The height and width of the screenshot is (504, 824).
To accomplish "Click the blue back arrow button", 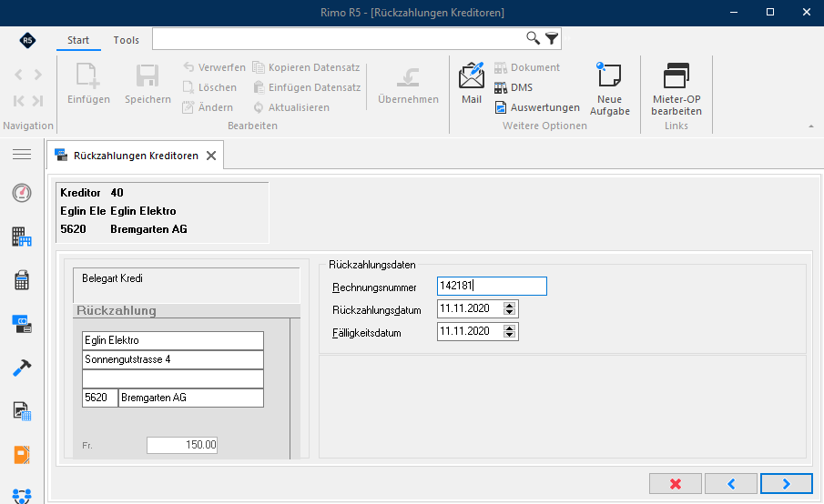I will [731, 483].
